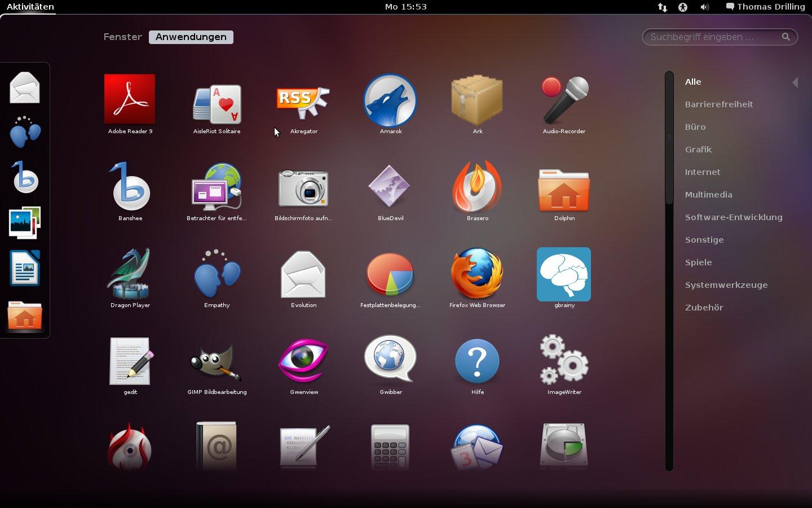Filter by Systemwerkzeuge category
This screenshot has height=508, width=812.
point(726,285)
